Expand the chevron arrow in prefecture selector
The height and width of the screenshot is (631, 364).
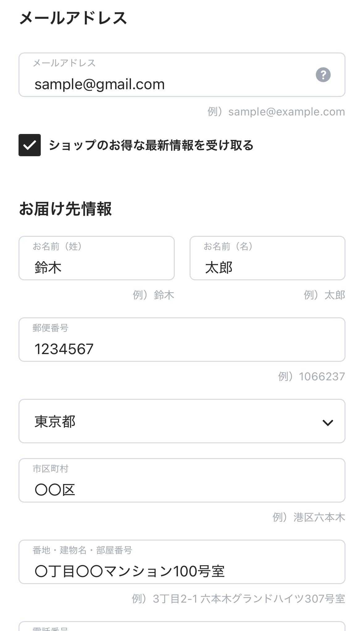point(328,422)
